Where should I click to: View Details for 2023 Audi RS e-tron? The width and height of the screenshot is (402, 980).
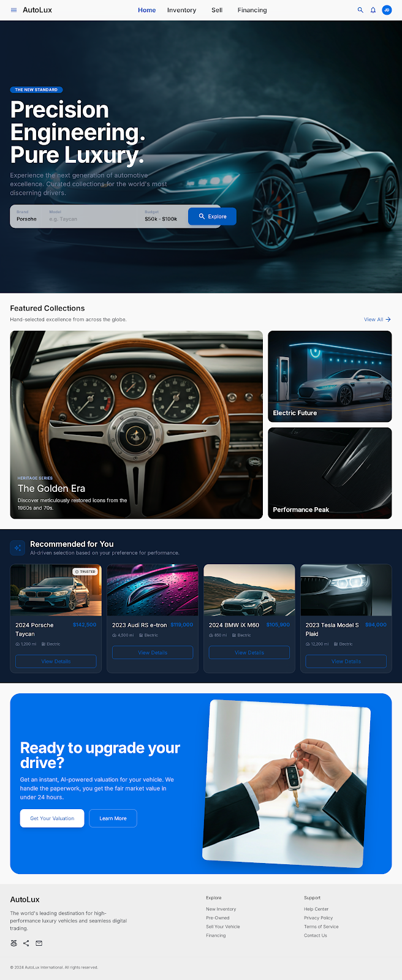pyautogui.click(x=153, y=652)
